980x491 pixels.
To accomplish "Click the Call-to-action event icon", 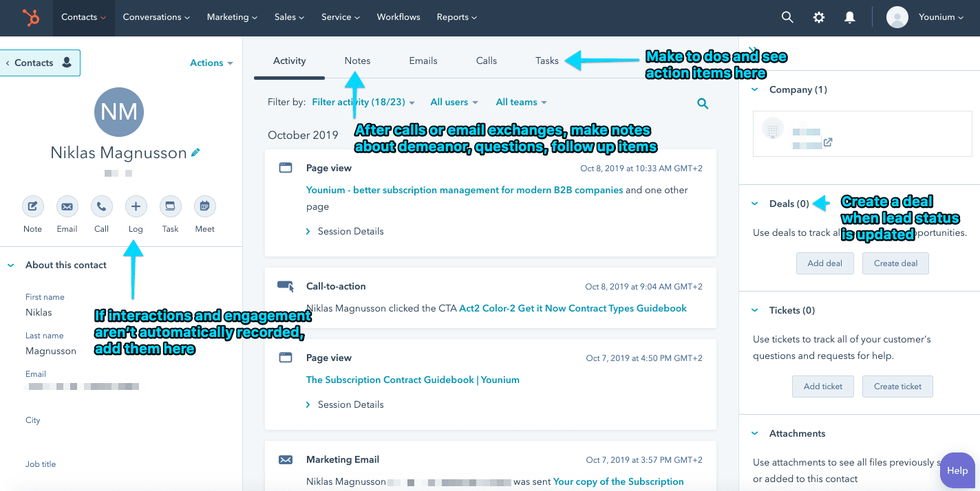I will point(286,286).
